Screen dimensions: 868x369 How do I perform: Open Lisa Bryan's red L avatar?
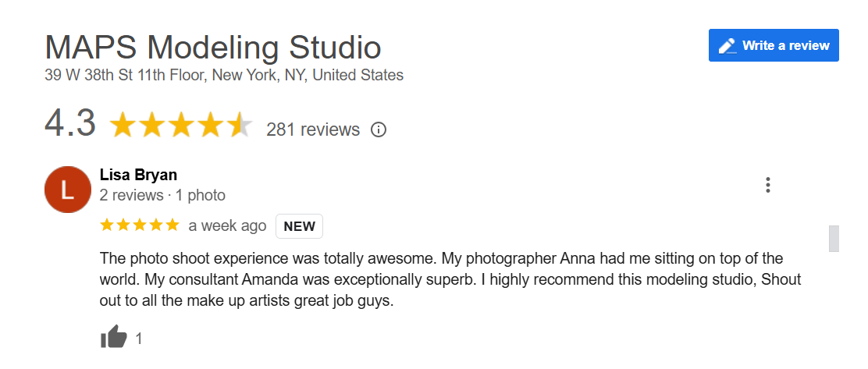(68, 190)
